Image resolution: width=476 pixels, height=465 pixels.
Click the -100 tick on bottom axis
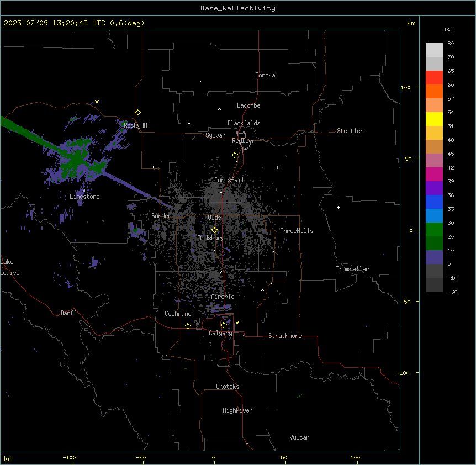pos(69,457)
